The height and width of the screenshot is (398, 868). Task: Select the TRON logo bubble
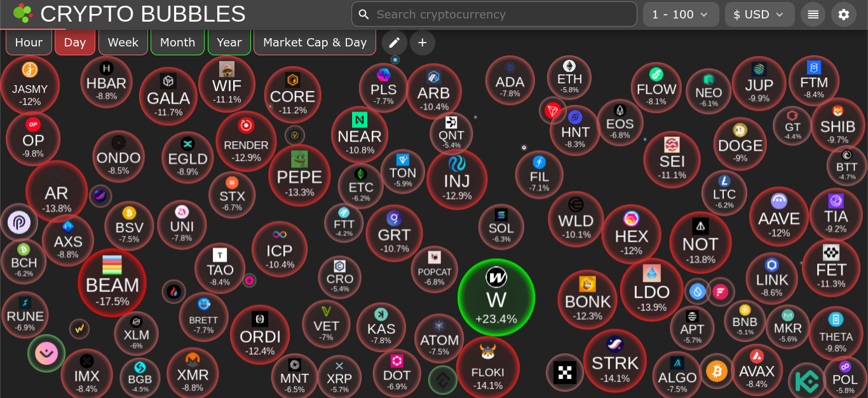coord(553,110)
